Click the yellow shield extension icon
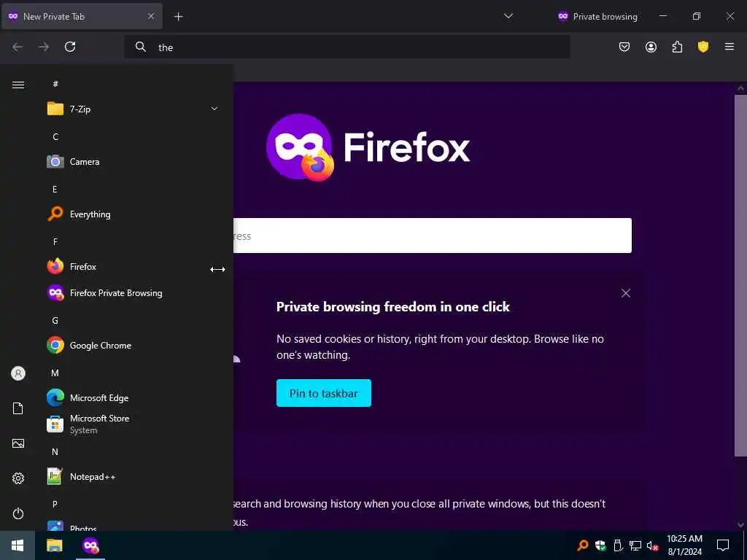Screen dimensions: 747x560 [x=703, y=47]
